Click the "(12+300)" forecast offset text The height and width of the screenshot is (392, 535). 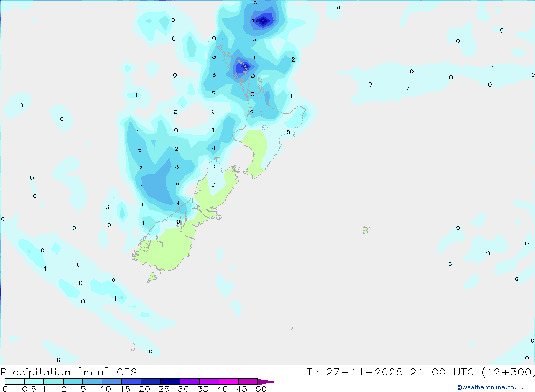pos(508,372)
